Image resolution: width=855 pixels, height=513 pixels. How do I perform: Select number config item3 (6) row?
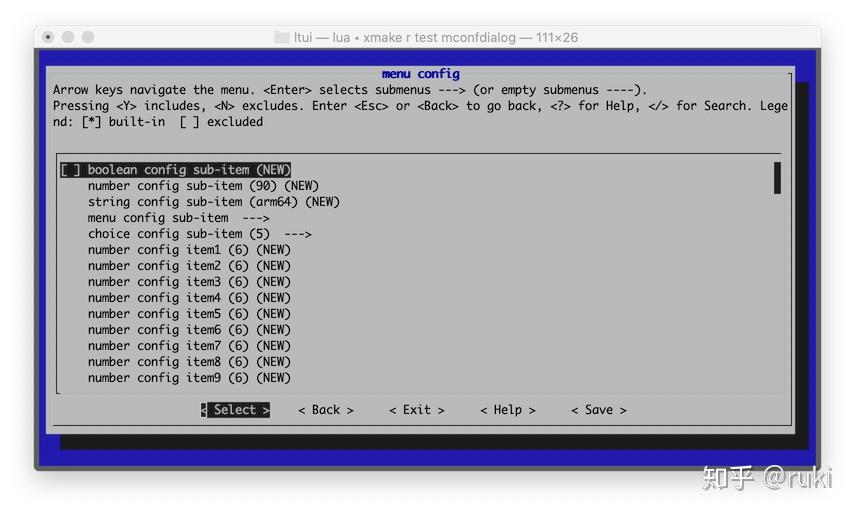[189, 282]
